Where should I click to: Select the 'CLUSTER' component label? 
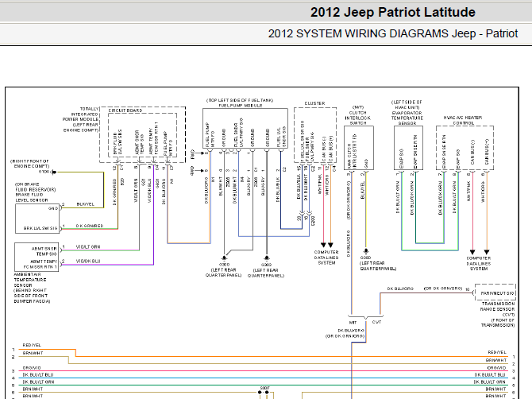pyautogui.click(x=314, y=103)
